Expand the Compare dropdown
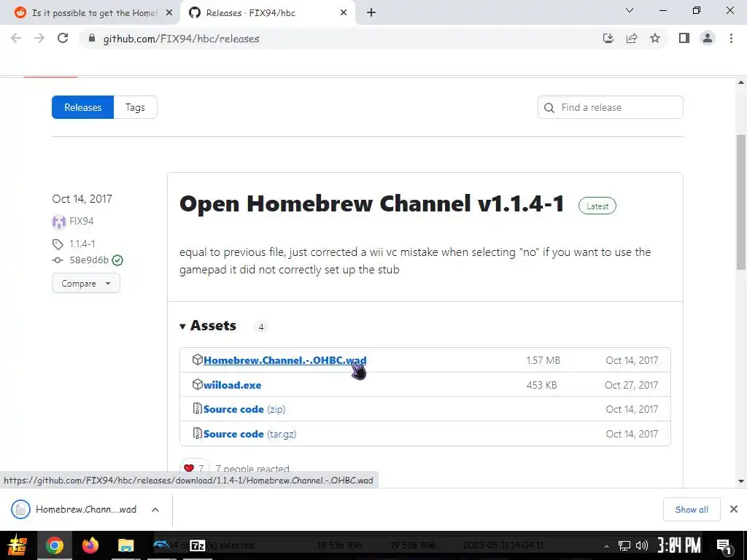 [86, 284]
